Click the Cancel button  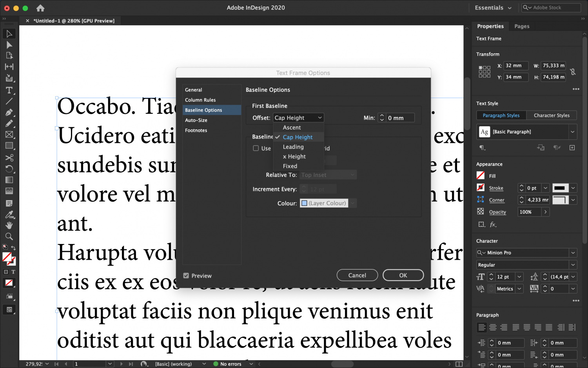pos(357,275)
